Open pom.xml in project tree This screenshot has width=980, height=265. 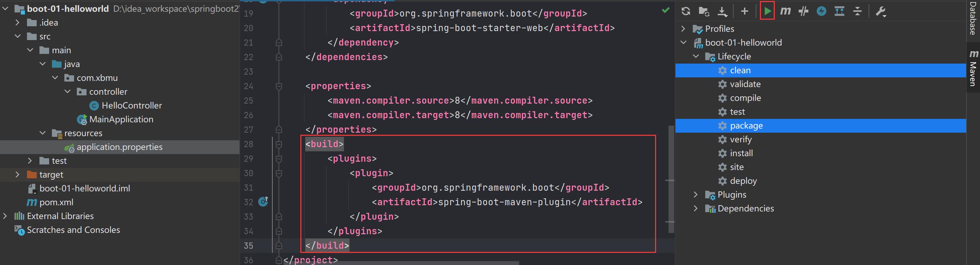[56, 202]
